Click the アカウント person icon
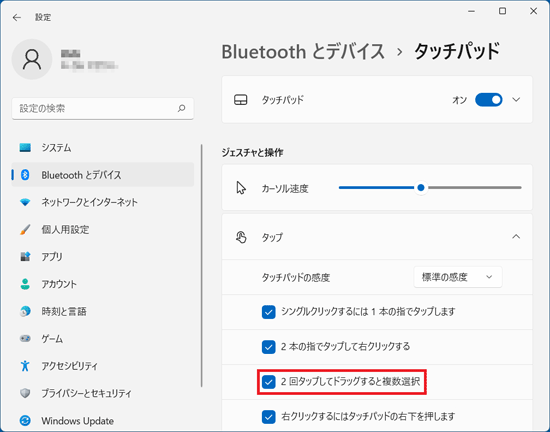Screen dimensions: 550x432 [x=25, y=284]
